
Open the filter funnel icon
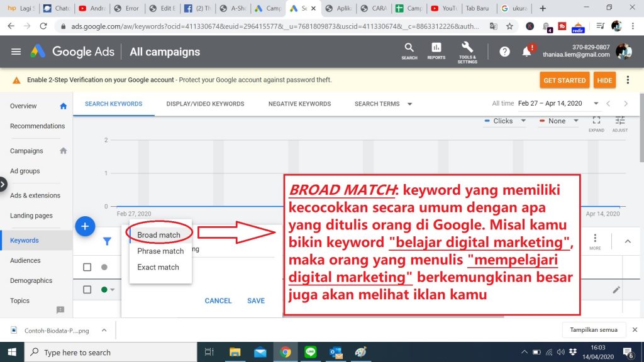coord(108,241)
